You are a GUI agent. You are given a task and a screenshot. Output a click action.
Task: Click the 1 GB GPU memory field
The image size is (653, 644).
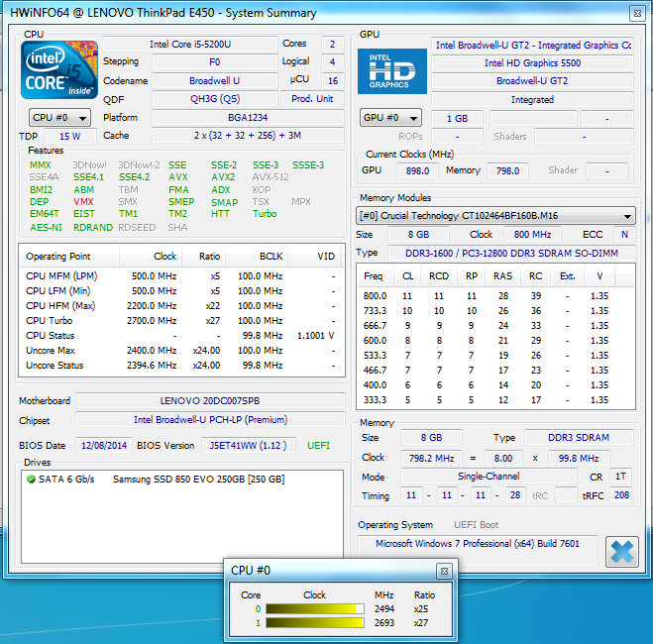coord(457,119)
